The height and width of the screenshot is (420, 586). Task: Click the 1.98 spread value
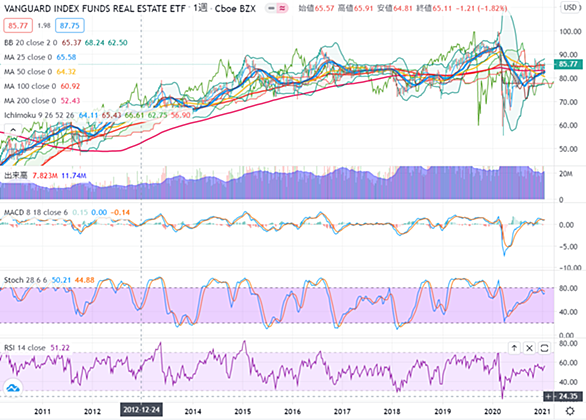coord(44,26)
